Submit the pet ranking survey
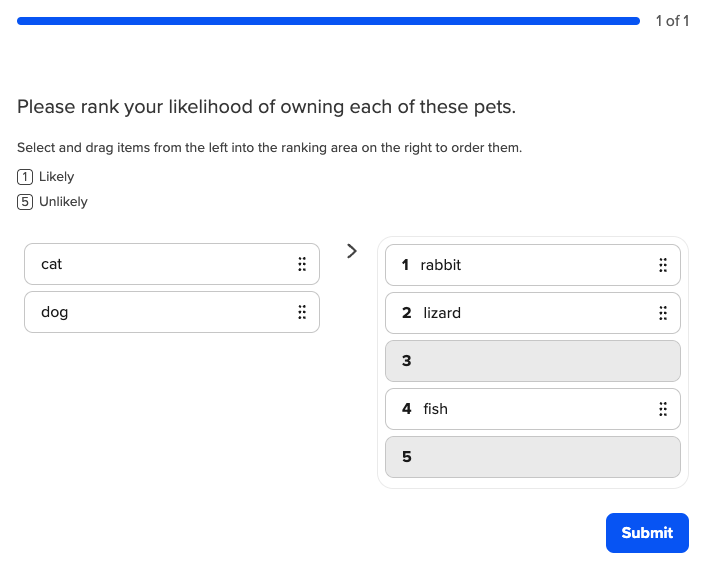The width and height of the screenshot is (723, 577). [647, 533]
